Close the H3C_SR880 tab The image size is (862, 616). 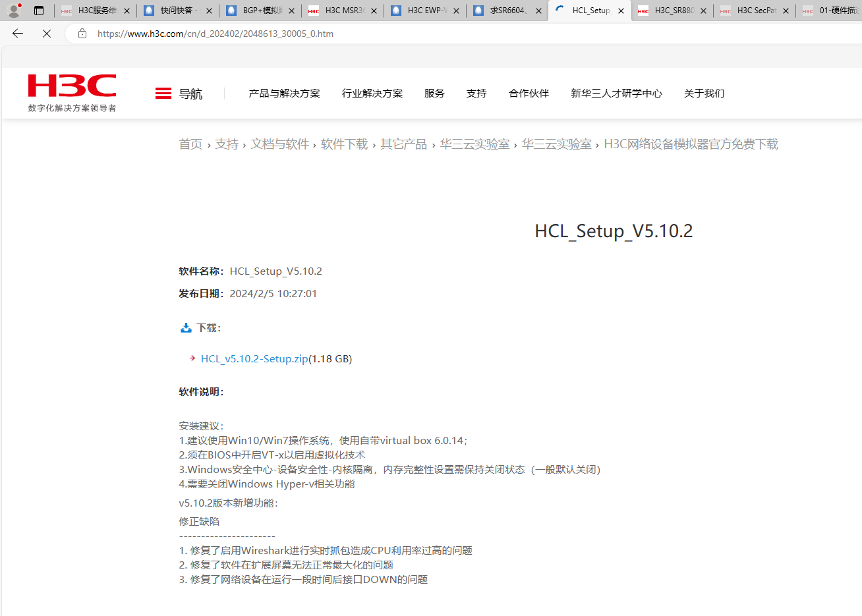[x=703, y=11]
